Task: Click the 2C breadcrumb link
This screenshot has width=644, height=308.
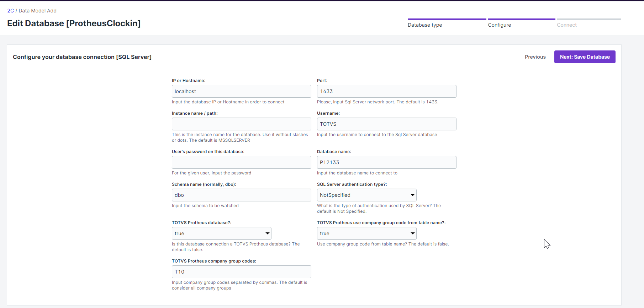Action: click(x=10, y=11)
